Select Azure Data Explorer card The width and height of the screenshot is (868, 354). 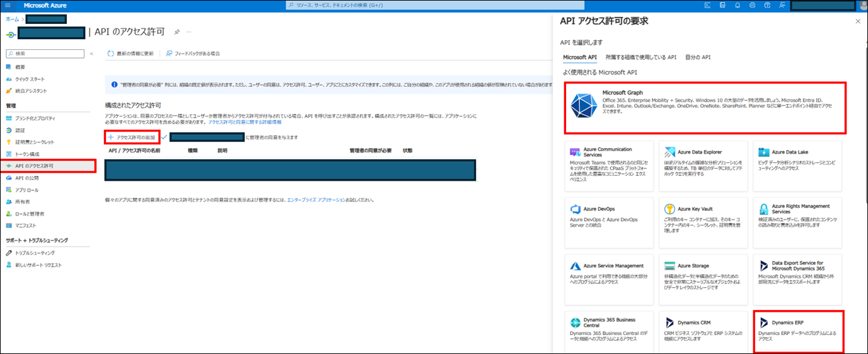pyautogui.click(x=702, y=166)
